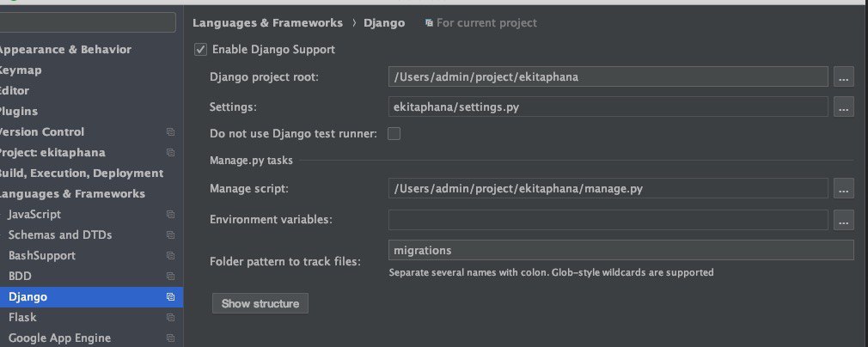868x347 pixels.
Task: Open Environment variables editor button
Action: click(843, 220)
